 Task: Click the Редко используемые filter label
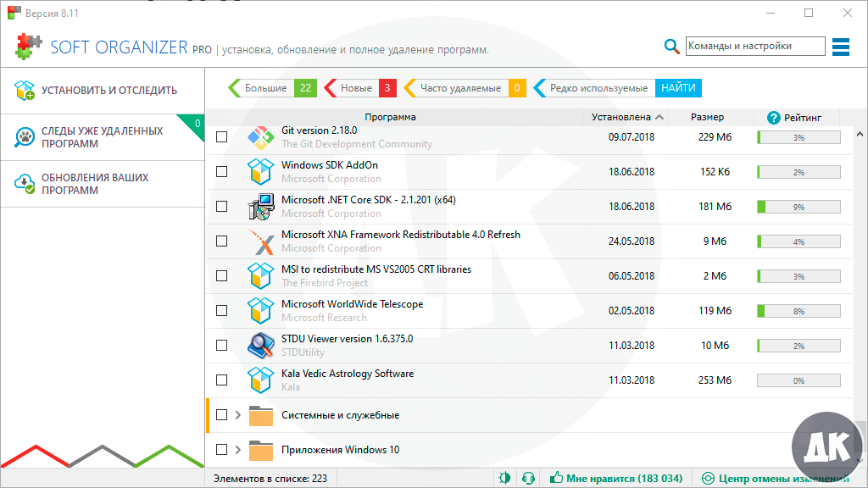coord(598,88)
